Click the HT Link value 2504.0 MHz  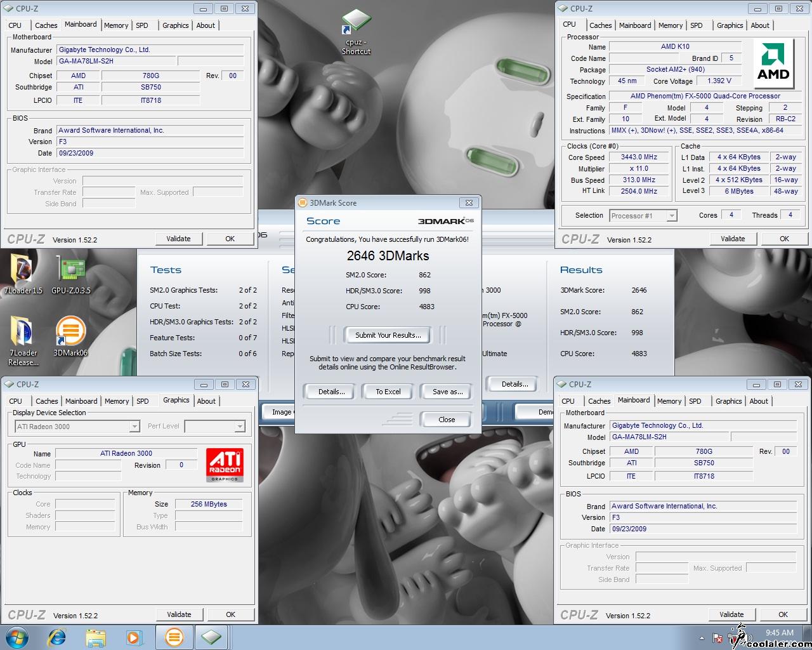click(x=639, y=191)
